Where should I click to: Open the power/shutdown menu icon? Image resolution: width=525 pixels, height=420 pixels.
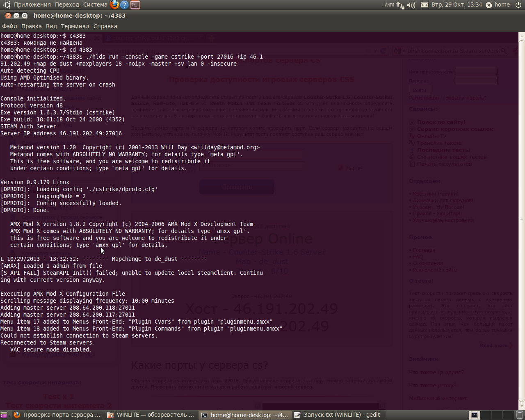point(518,5)
